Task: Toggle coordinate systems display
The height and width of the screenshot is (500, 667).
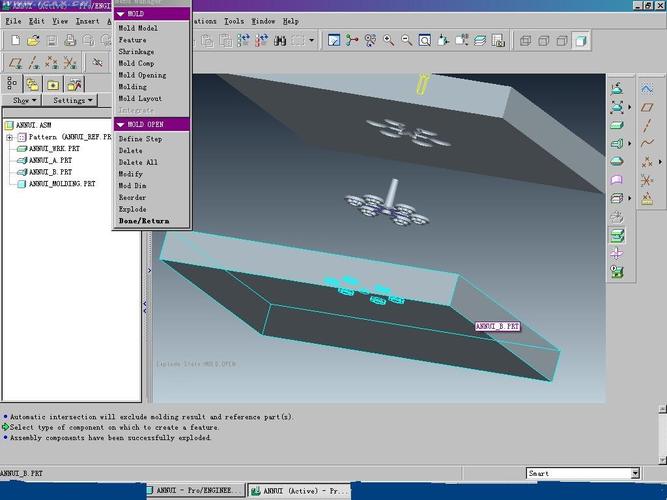Action: click(x=70, y=63)
